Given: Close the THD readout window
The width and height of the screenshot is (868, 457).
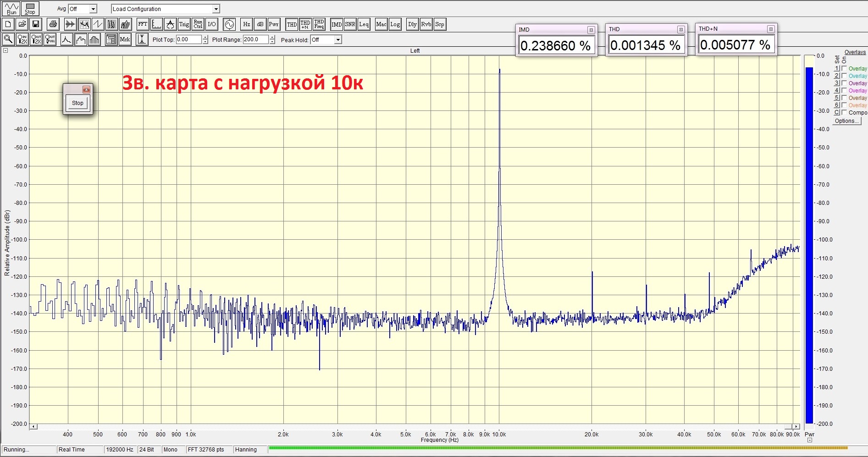Looking at the screenshot, I should [680, 29].
